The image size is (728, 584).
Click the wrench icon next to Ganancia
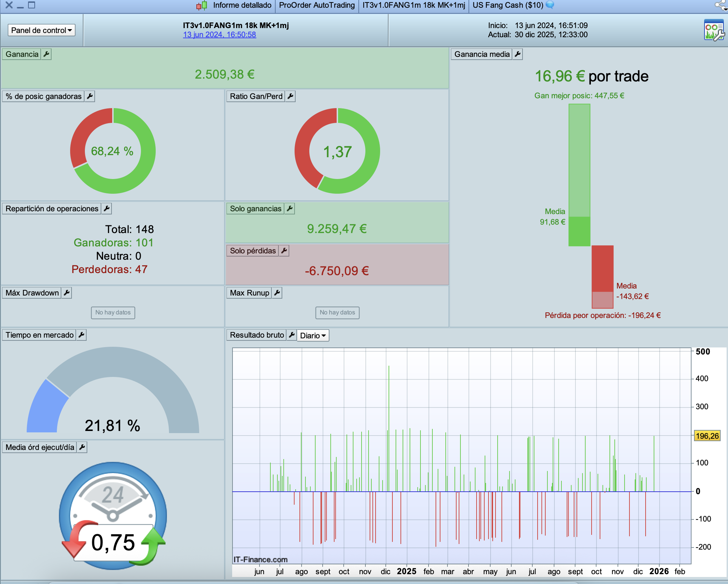point(46,54)
